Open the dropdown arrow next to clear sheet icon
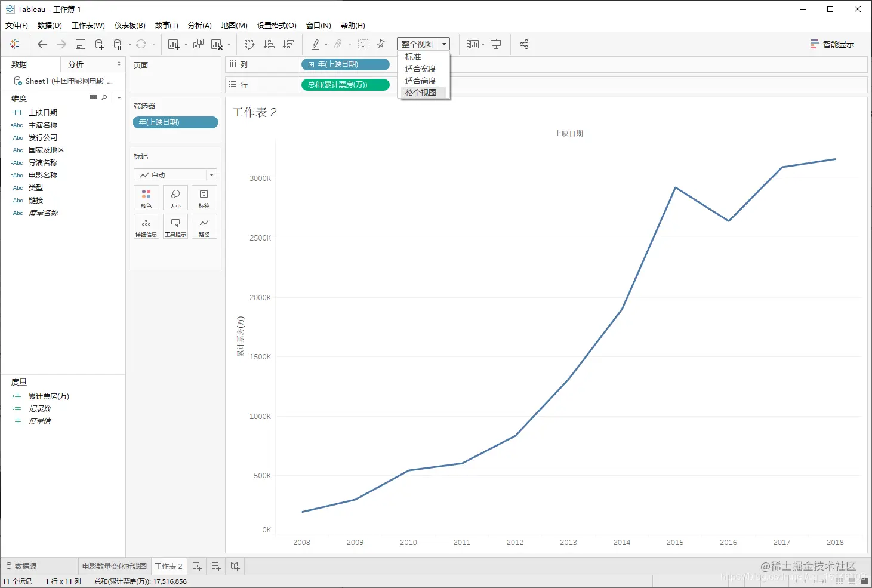 [229, 44]
